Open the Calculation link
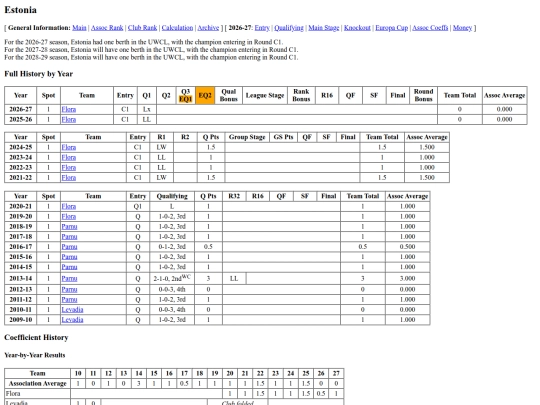The width and height of the screenshot is (540, 405). pyautogui.click(x=177, y=28)
